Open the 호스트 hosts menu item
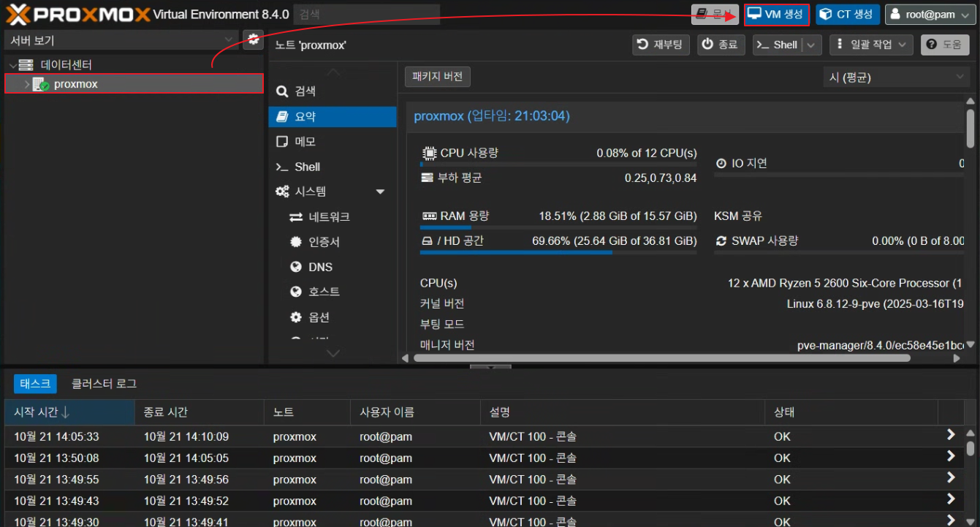980x527 pixels. (x=333, y=292)
